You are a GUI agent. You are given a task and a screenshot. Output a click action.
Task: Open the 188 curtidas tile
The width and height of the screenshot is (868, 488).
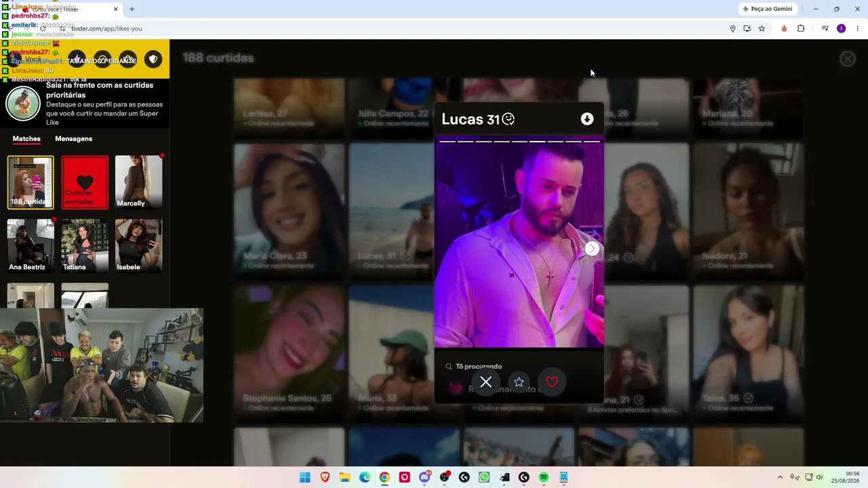(31, 182)
